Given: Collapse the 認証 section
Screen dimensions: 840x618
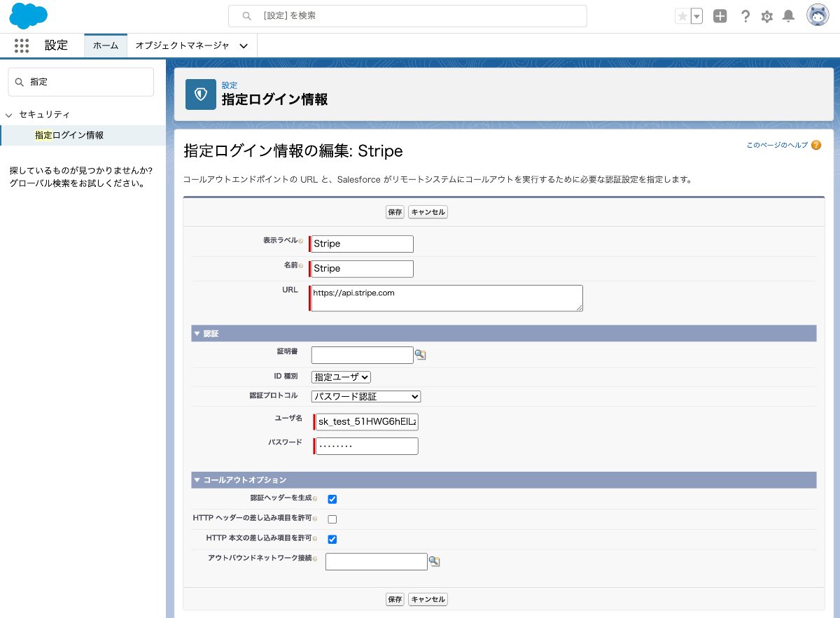Looking at the screenshot, I should point(197,334).
